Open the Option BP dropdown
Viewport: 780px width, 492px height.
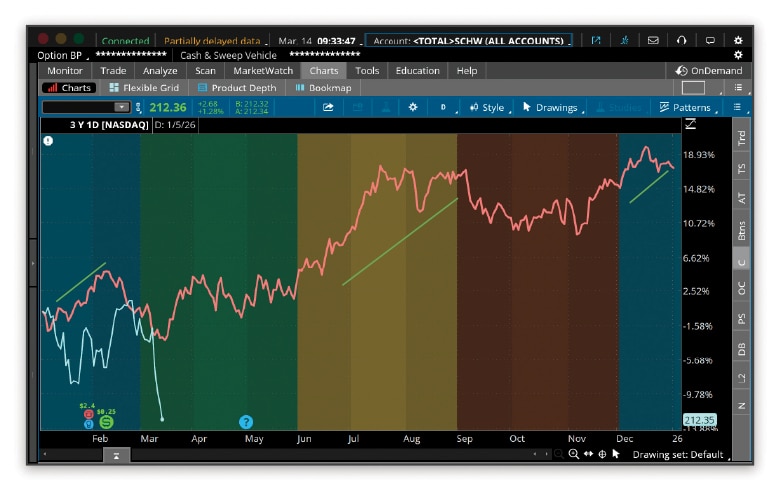coord(63,55)
